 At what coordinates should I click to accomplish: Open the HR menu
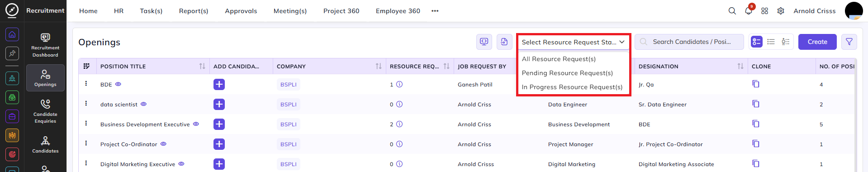tap(119, 11)
